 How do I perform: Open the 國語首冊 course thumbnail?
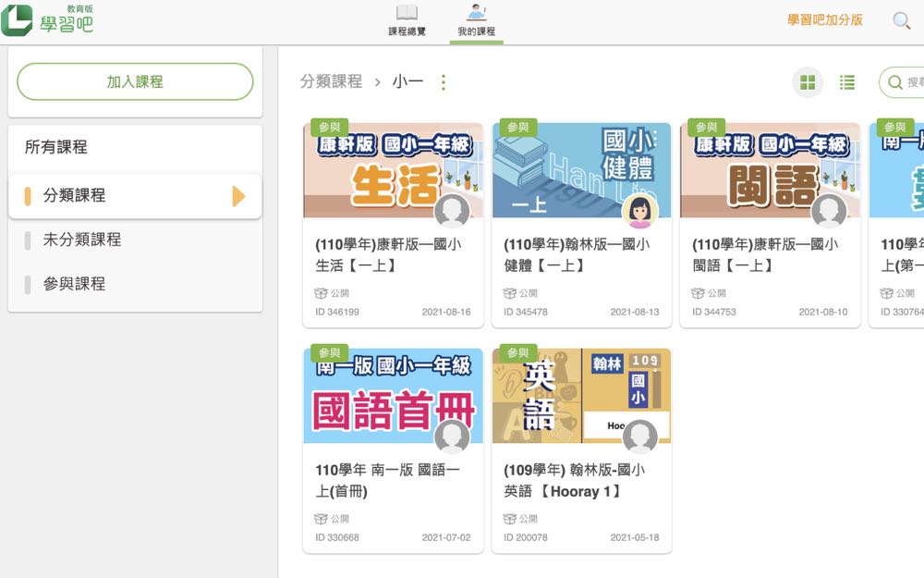[393, 396]
